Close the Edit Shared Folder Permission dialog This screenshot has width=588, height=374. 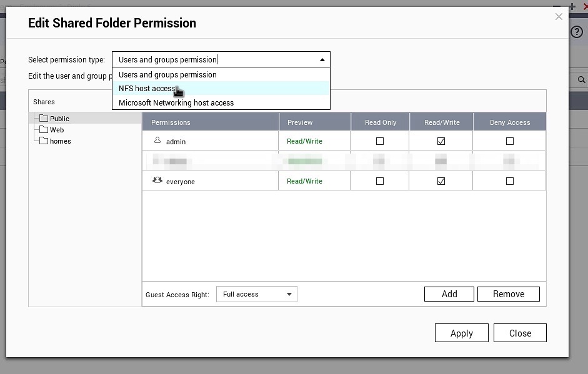(559, 17)
